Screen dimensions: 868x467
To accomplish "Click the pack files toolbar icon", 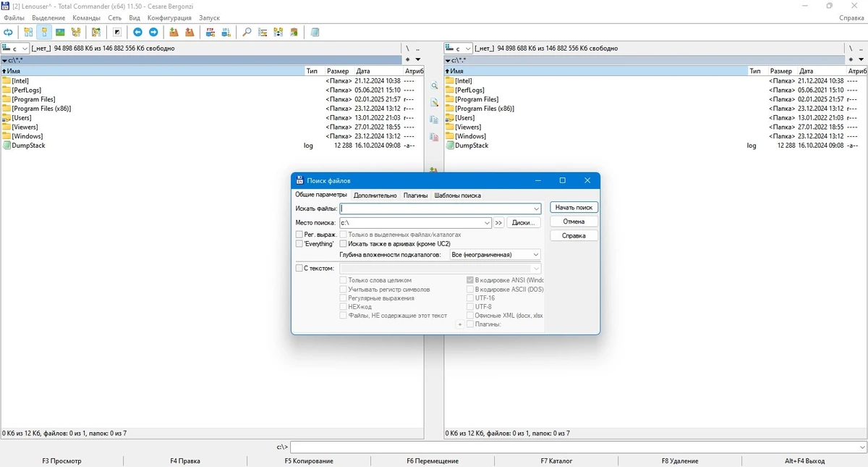I will (174, 33).
